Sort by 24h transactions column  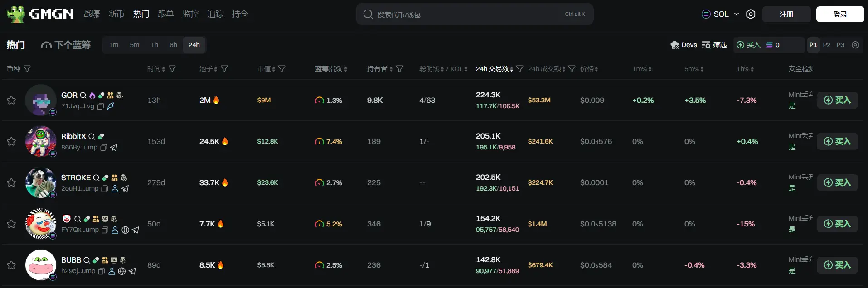tap(494, 69)
